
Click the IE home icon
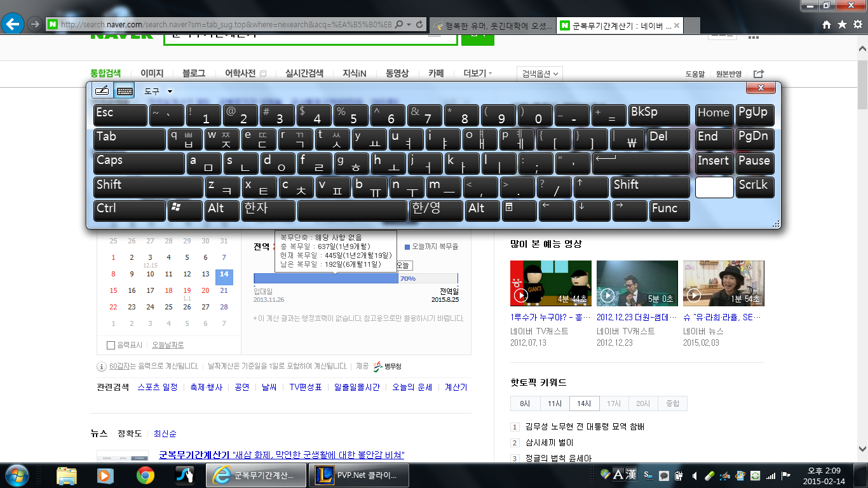[x=826, y=25]
